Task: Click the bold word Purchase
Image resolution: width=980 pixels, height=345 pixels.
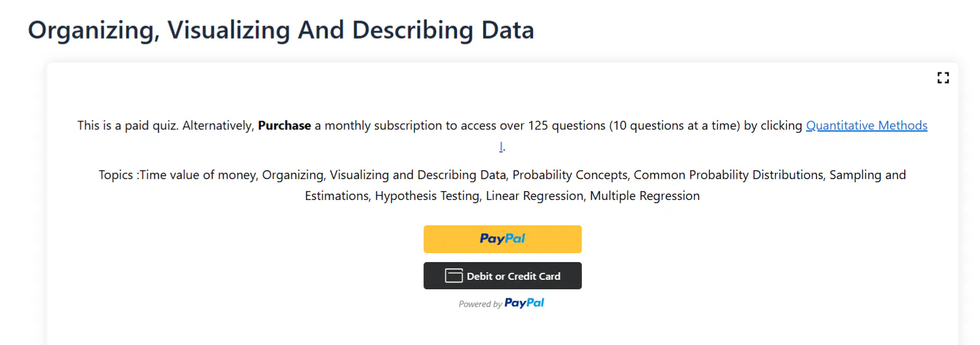Action: click(x=284, y=125)
